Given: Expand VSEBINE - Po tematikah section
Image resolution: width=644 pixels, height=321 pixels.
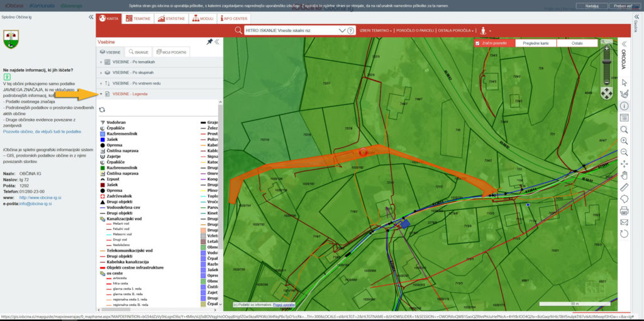Looking at the screenshot, I should (134, 62).
